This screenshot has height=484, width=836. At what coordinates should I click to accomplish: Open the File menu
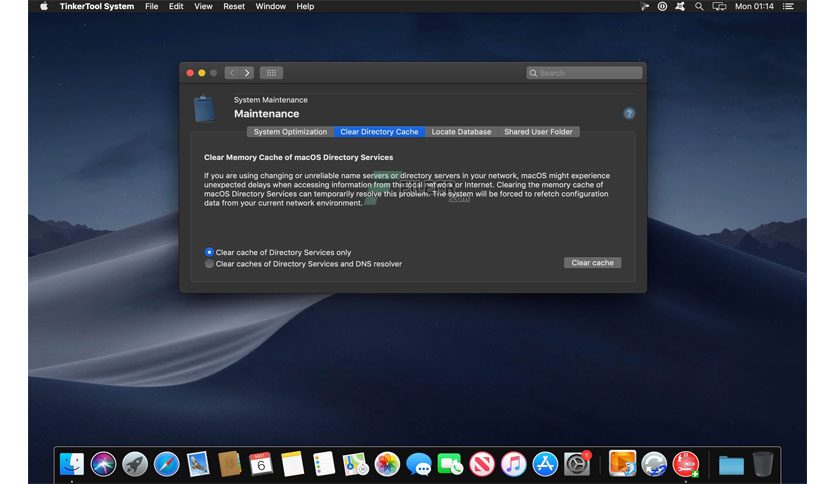pos(151,6)
